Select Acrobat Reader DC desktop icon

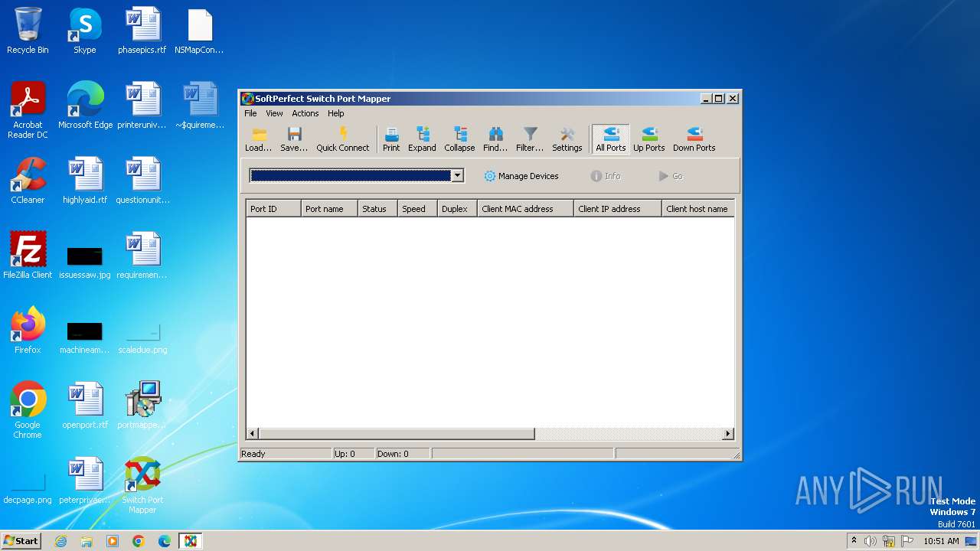(28, 110)
